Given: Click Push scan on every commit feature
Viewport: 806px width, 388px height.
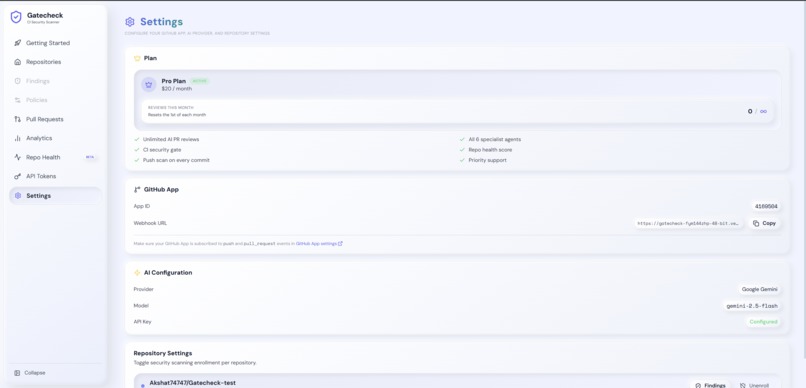Looking at the screenshot, I should pos(176,160).
